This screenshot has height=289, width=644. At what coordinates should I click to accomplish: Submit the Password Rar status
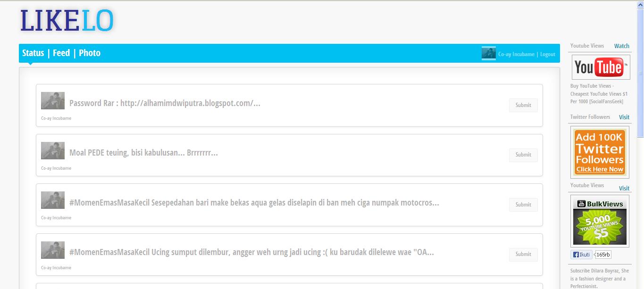pyautogui.click(x=523, y=105)
